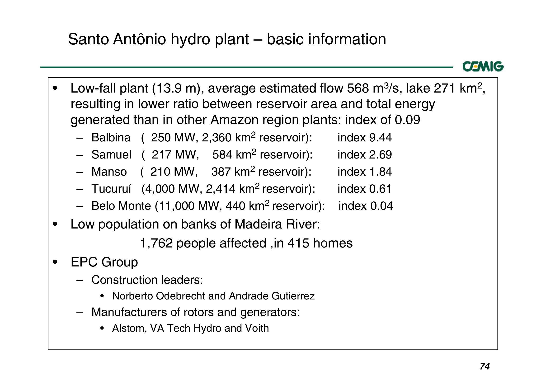Select the 'Balbina' plant name
555x392 pixels.
click(x=111, y=138)
